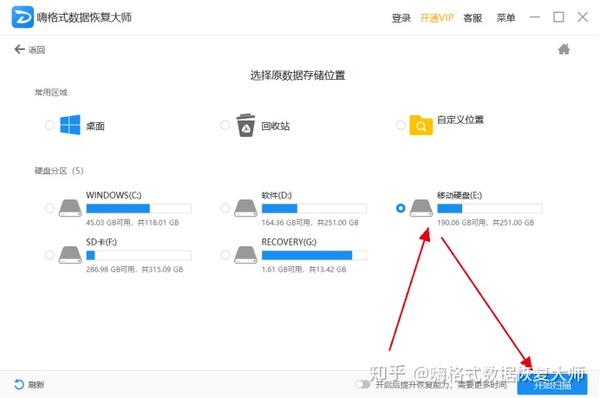Click the 常用区域 section label
Screen dimensions: 600x398
coord(51,92)
